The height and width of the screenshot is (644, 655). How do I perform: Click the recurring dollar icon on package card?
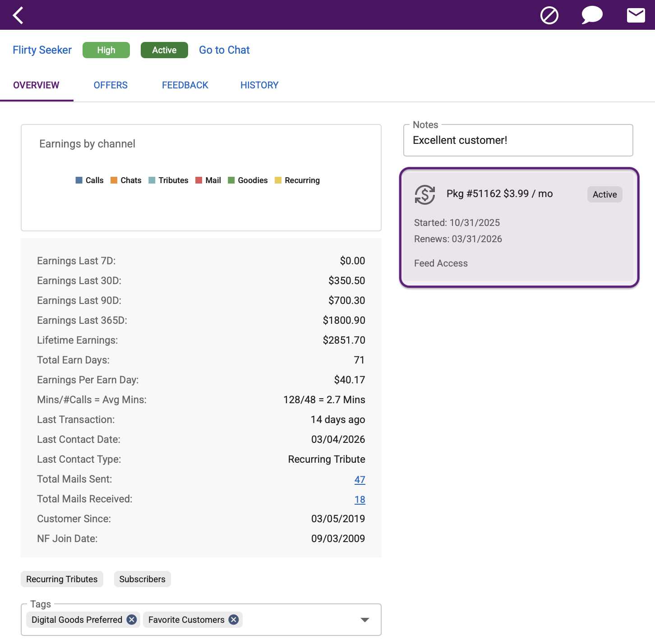(425, 195)
